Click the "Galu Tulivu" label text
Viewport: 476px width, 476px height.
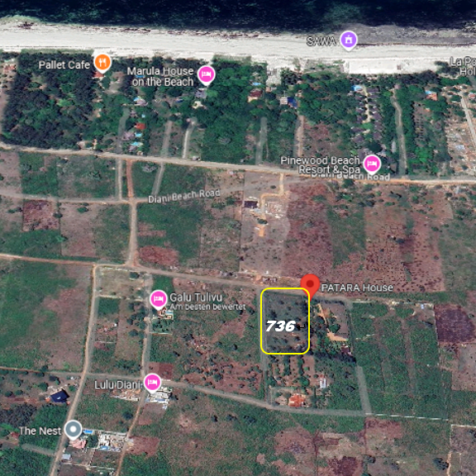[196, 297]
